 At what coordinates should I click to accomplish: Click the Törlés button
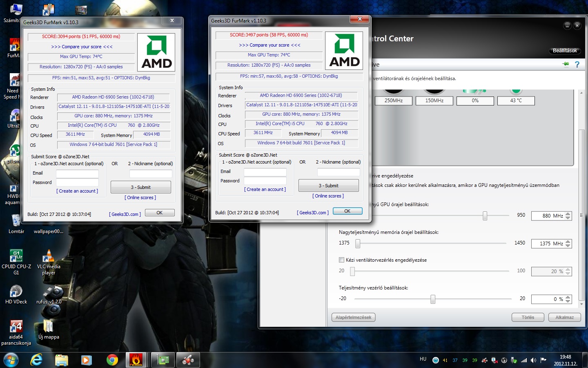(x=528, y=317)
